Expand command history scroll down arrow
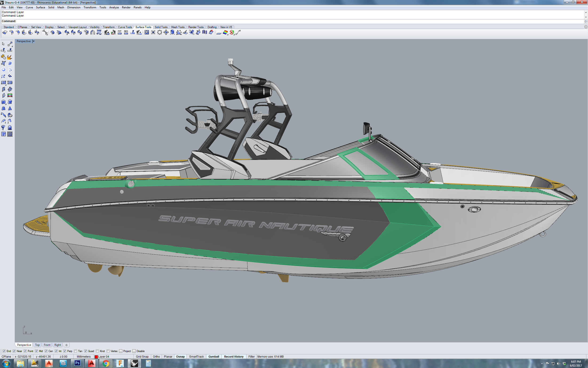 (586, 17)
